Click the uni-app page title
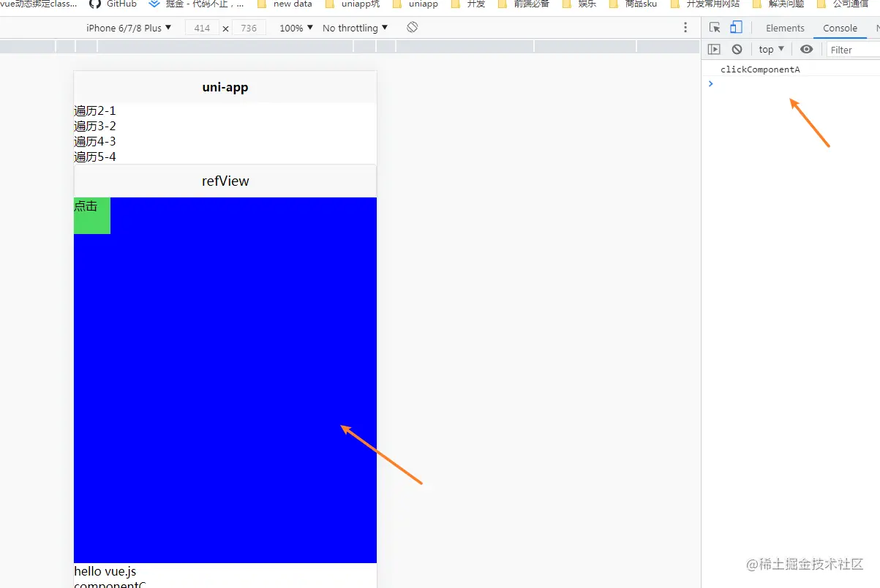The height and width of the screenshot is (588, 880). click(225, 87)
